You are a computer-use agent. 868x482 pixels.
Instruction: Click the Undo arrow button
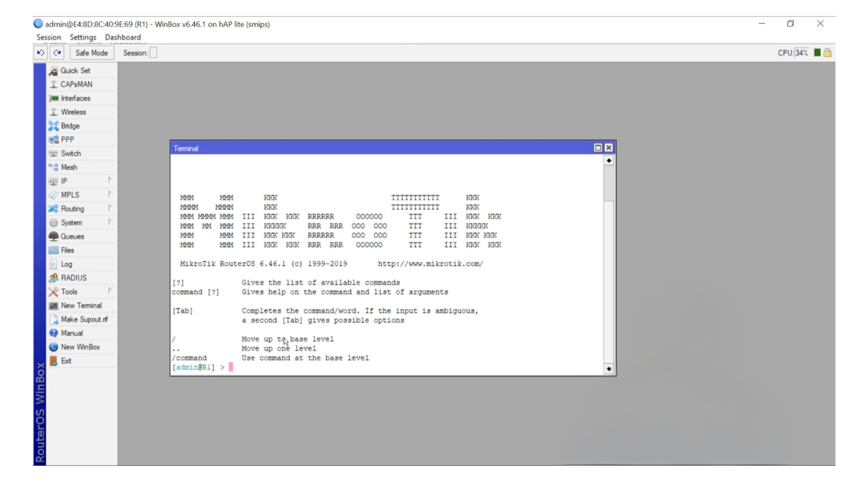click(x=41, y=53)
